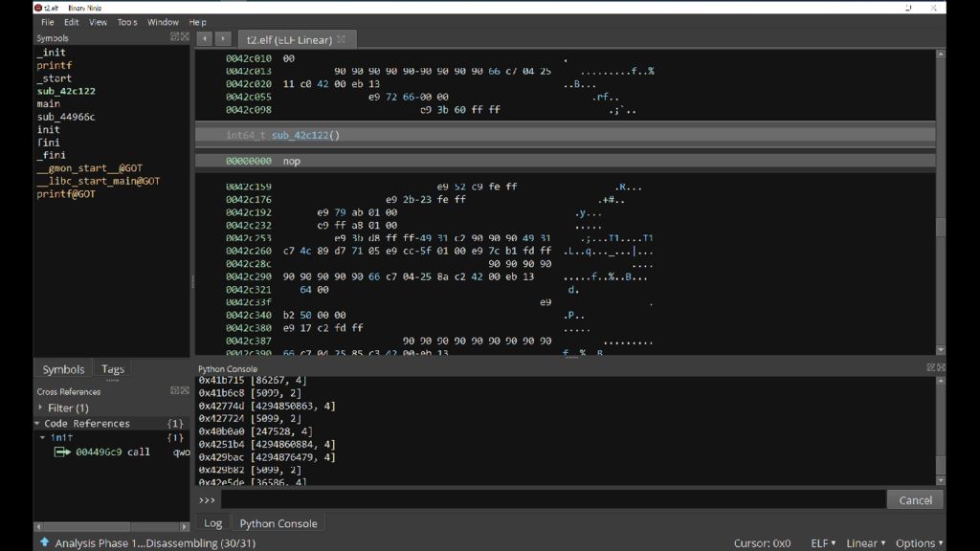Expand the Filter (1) section
Image resolution: width=980 pixels, height=551 pixels.
40,408
